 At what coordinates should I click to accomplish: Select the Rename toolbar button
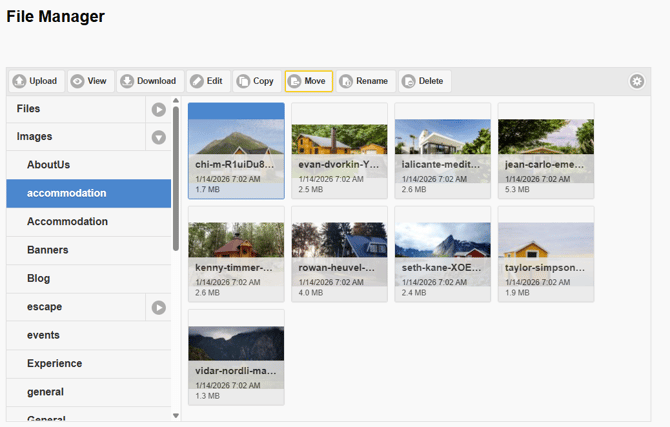[366, 81]
